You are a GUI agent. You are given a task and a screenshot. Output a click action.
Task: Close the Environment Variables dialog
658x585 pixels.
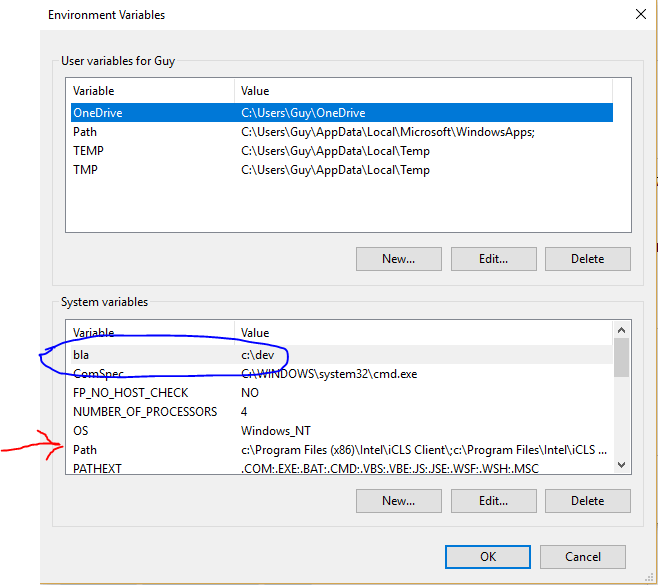(x=640, y=14)
